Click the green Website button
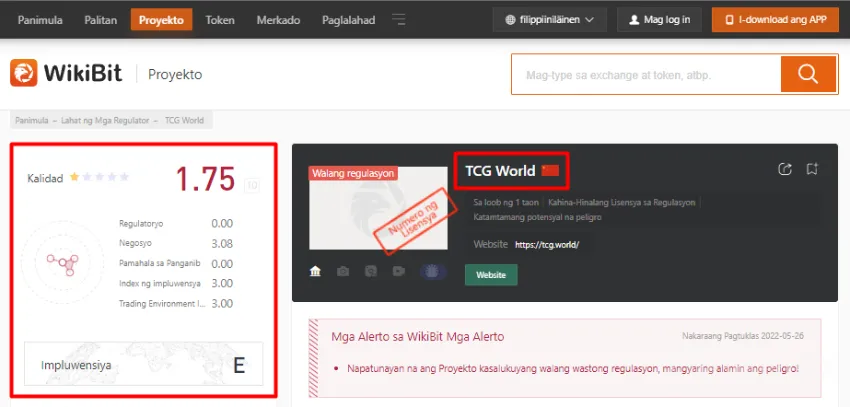The width and height of the screenshot is (850, 407). 491,275
